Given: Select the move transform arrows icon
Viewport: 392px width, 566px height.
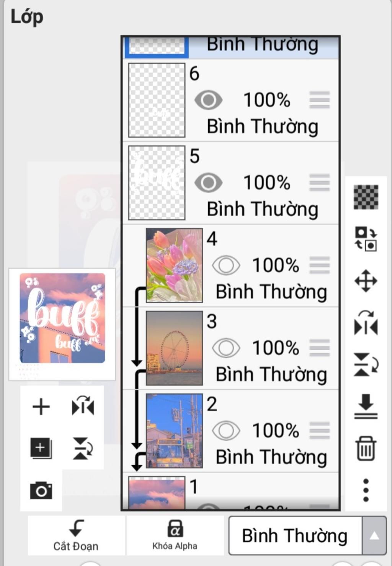Looking at the screenshot, I should [x=366, y=281].
